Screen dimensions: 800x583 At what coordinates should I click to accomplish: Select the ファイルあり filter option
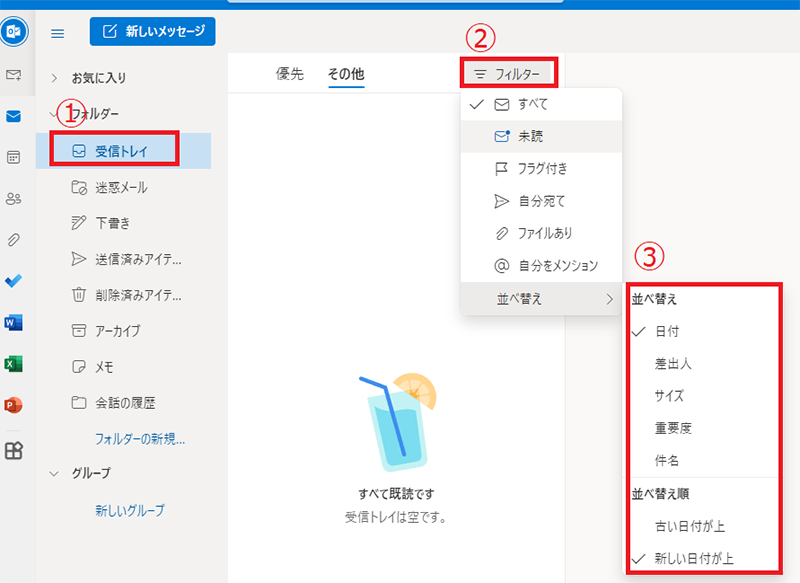coord(541,233)
